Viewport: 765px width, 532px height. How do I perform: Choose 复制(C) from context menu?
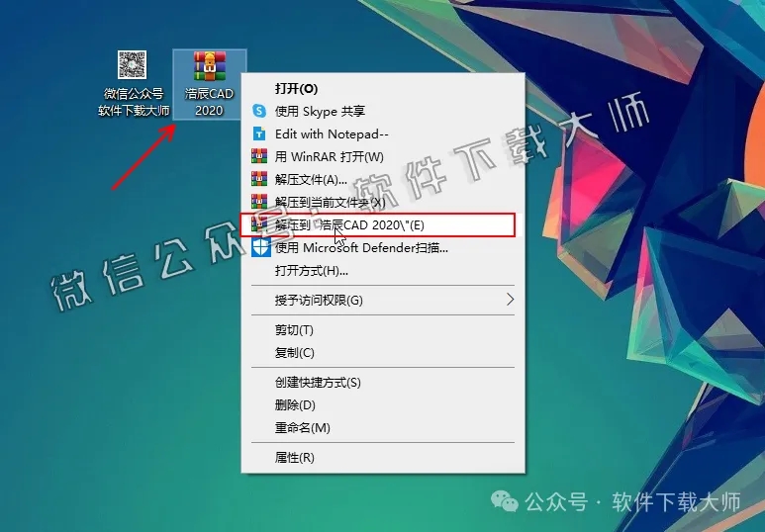click(383, 353)
